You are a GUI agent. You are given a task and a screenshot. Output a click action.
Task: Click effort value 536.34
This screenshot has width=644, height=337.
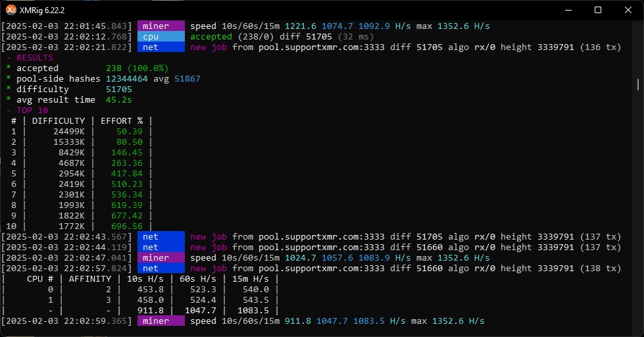coord(127,194)
